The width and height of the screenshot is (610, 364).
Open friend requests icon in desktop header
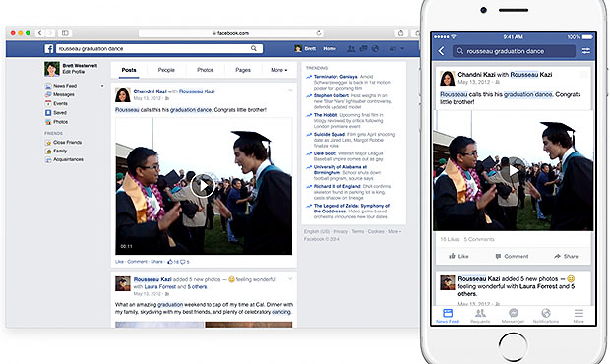[x=351, y=48]
